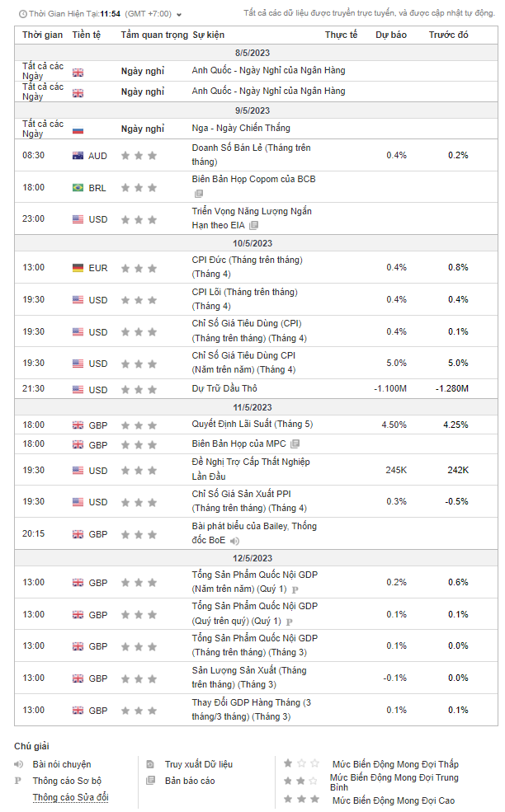Click the report icon on the Copom minutes event
This screenshot has width=505, height=812.
198,195
